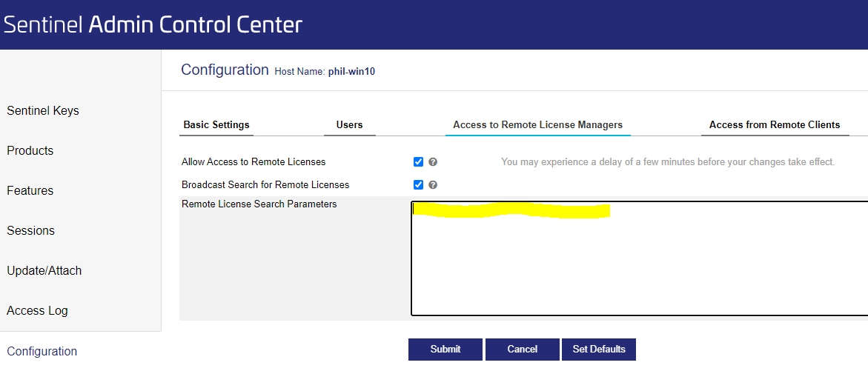
Task: Click Set Defaults button
Action: (599, 350)
